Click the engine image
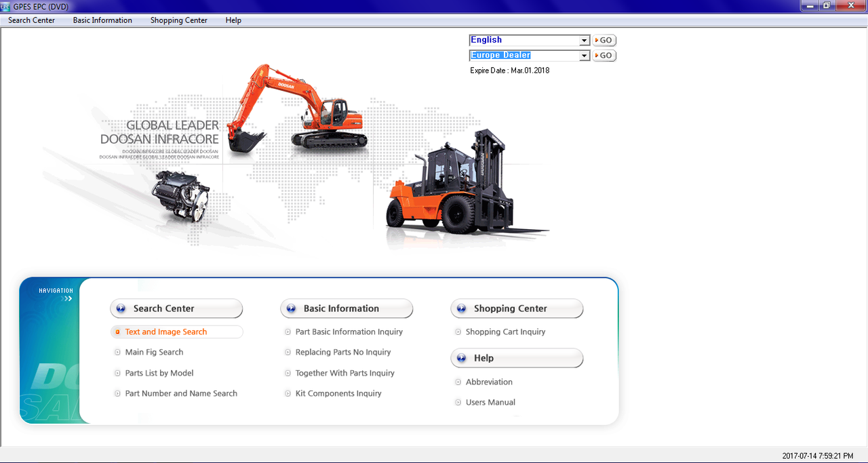 tap(182, 197)
